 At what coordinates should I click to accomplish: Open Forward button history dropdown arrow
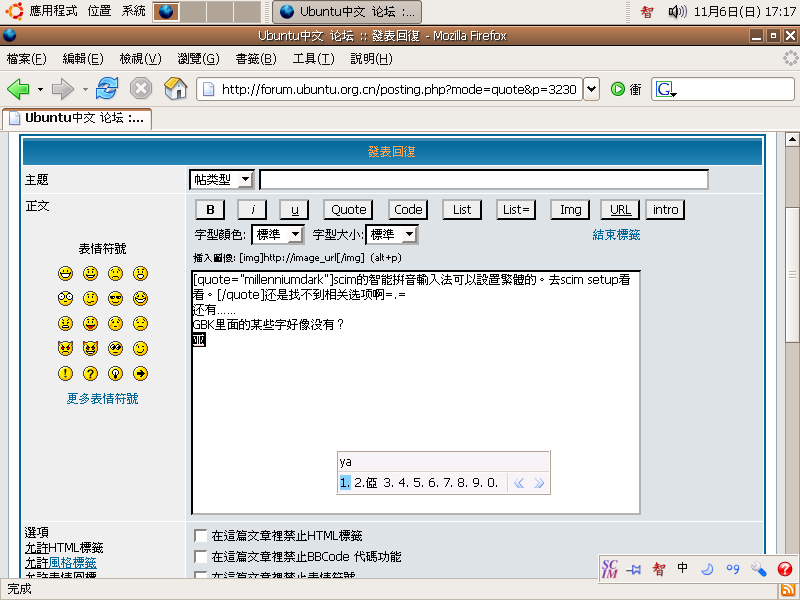pos(85,90)
